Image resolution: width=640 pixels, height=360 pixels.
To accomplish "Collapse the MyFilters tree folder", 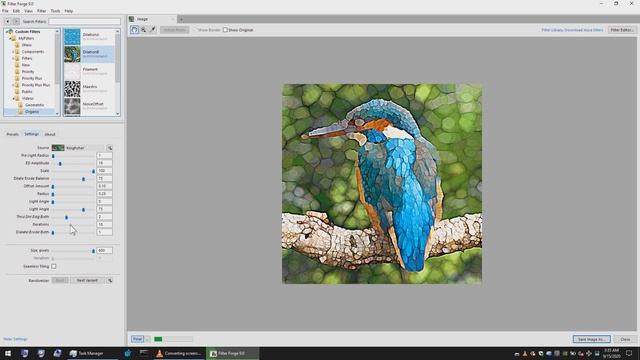I will click(x=10, y=38).
